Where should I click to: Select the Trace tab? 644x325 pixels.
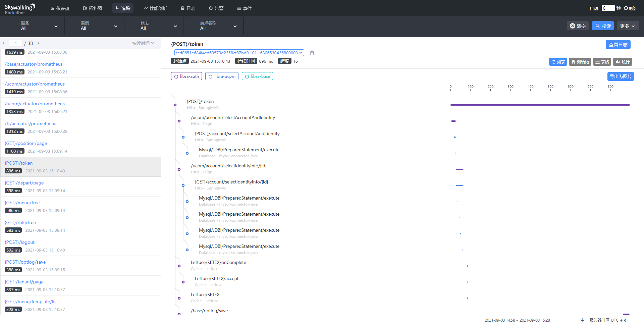coord(123,8)
